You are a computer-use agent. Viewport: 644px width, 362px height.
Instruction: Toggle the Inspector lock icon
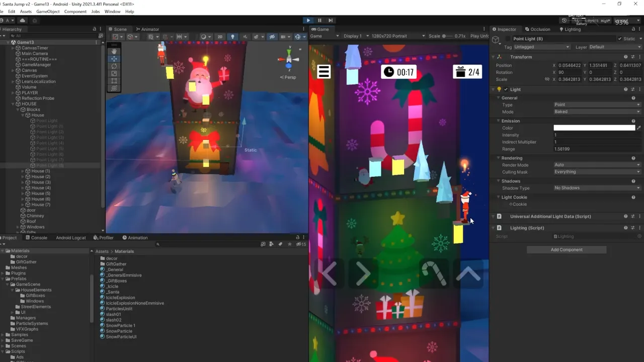pos(633,29)
